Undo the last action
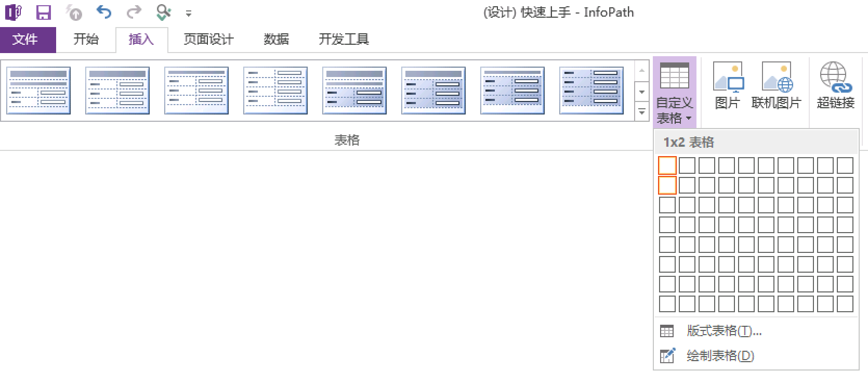This screenshot has width=868, height=383. click(104, 12)
